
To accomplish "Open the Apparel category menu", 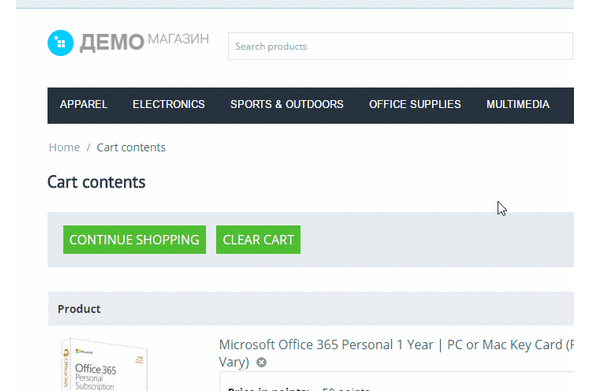I will pyautogui.click(x=84, y=104).
